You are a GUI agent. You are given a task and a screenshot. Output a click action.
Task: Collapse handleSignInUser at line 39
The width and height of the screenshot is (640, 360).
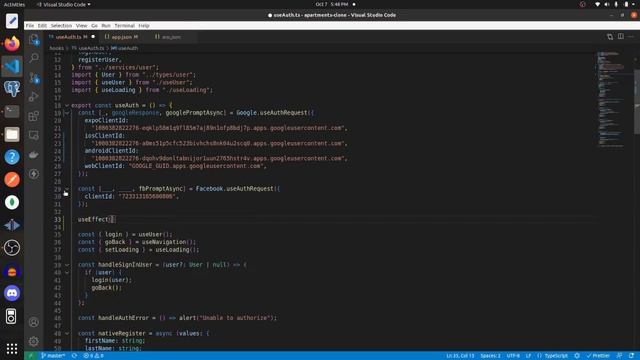point(67,265)
